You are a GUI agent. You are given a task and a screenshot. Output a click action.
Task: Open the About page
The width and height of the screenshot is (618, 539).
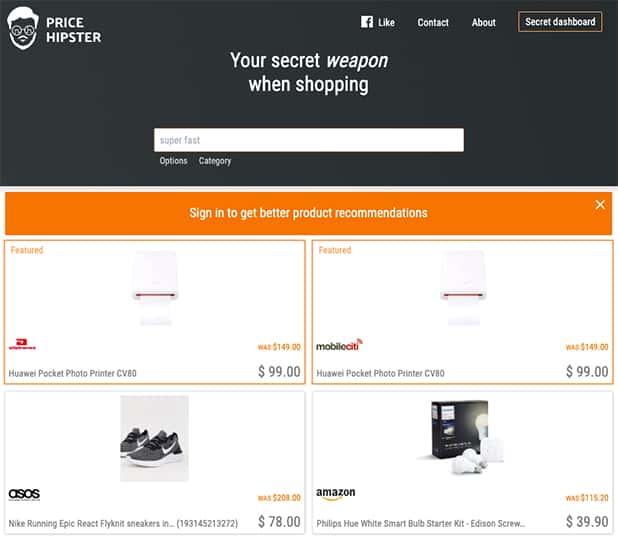[x=484, y=22]
